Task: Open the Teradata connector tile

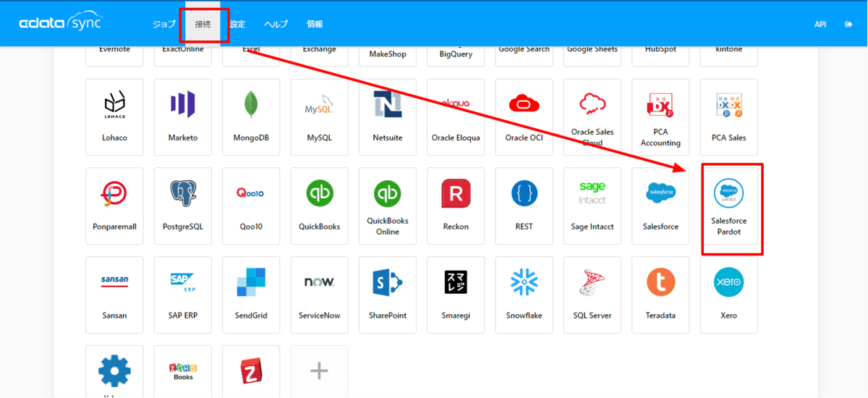Action: pyautogui.click(x=660, y=295)
